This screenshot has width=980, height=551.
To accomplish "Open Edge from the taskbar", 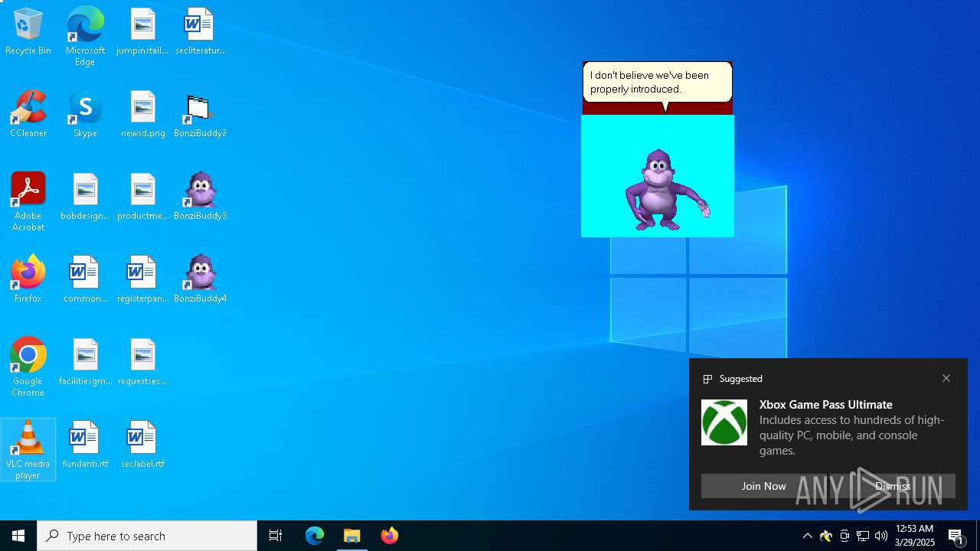I will coord(315,536).
